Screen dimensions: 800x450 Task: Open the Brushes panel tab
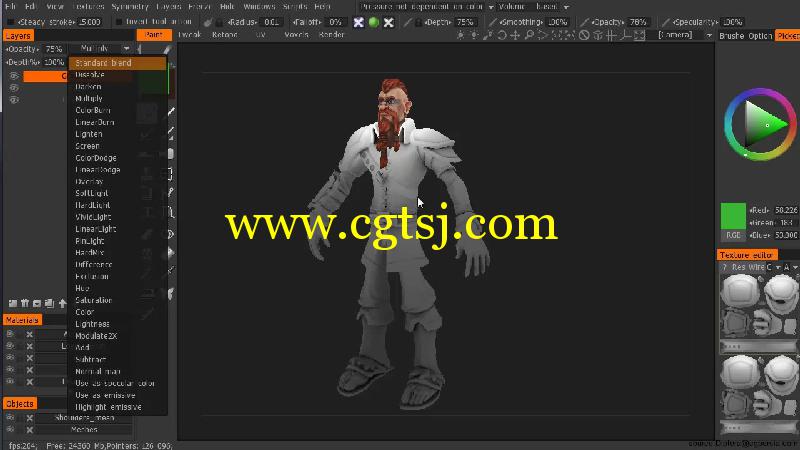click(731, 36)
